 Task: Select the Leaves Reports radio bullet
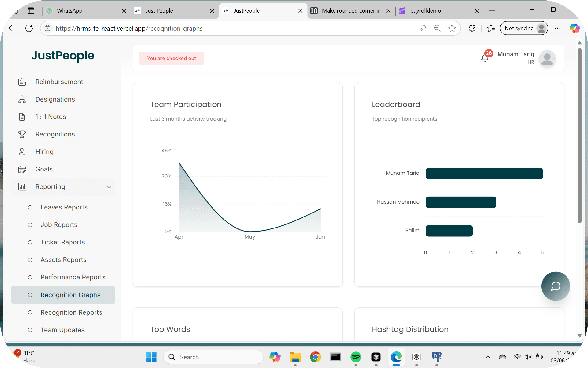(30, 207)
